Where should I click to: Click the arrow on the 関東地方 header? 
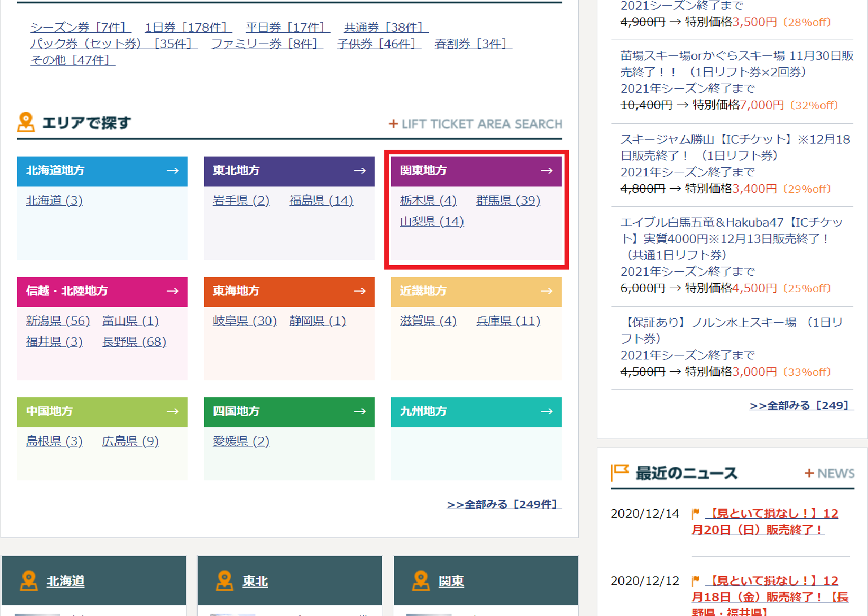(546, 171)
